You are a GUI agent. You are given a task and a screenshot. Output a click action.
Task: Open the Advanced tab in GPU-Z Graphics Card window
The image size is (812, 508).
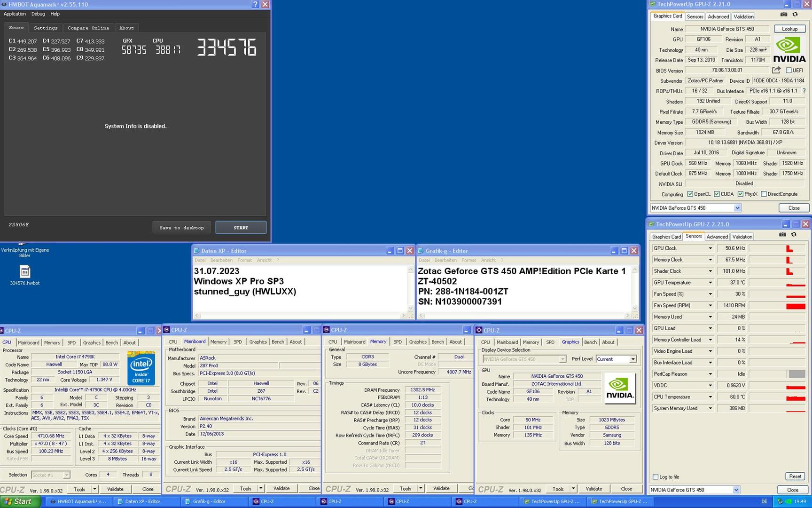tap(718, 16)
